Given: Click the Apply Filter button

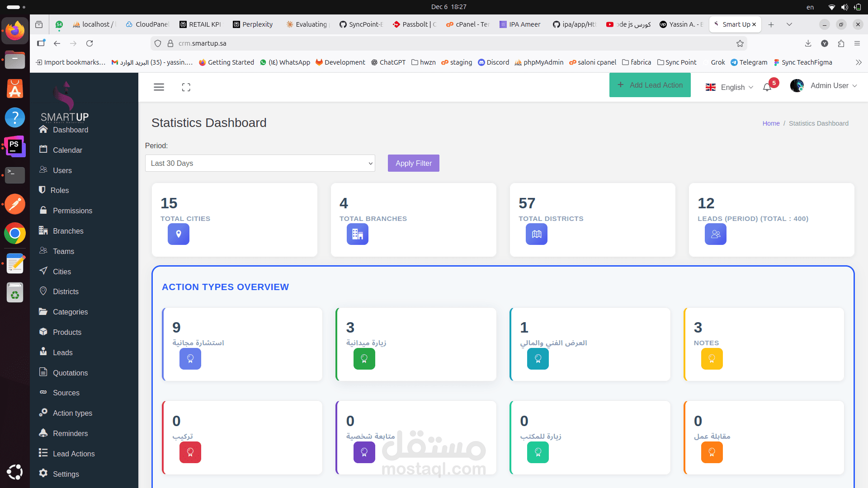Looking at the screenshot, I should tap(413, 163).
